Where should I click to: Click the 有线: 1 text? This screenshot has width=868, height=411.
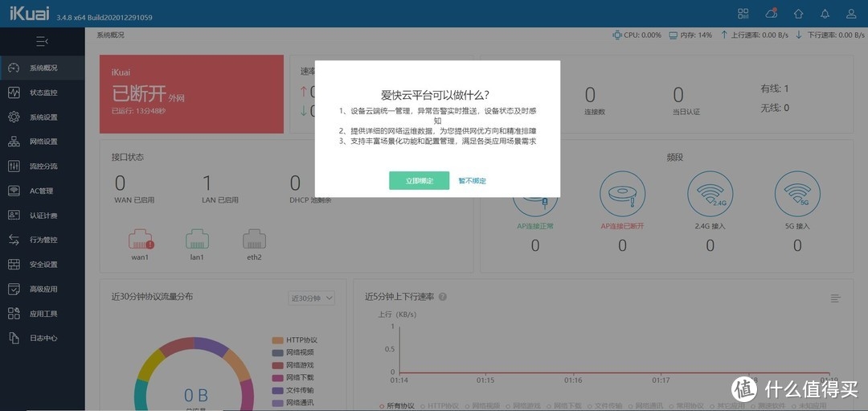point(775,88)
